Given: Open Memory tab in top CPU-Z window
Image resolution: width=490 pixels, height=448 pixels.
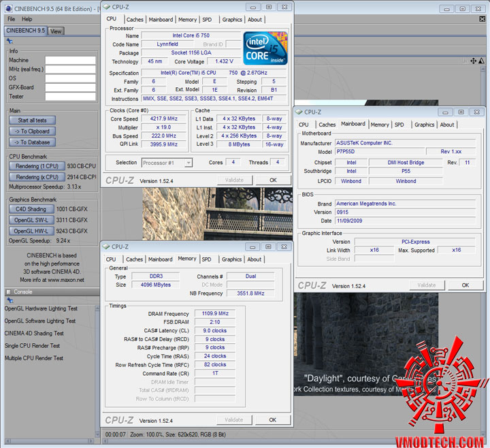Looking at the screenshot, I should (x=188, y=20).
